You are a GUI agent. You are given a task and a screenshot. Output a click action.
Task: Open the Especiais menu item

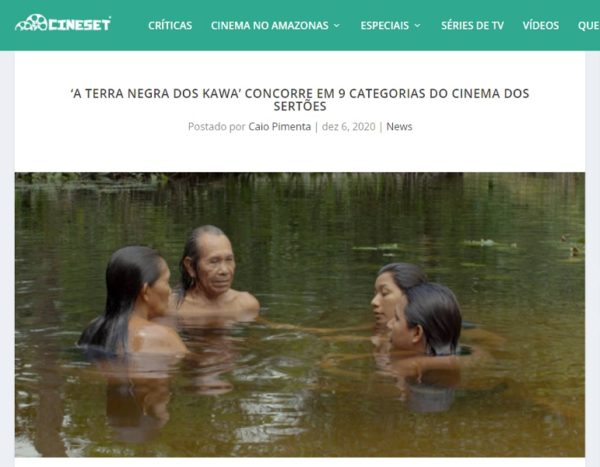tap(385, 26)
